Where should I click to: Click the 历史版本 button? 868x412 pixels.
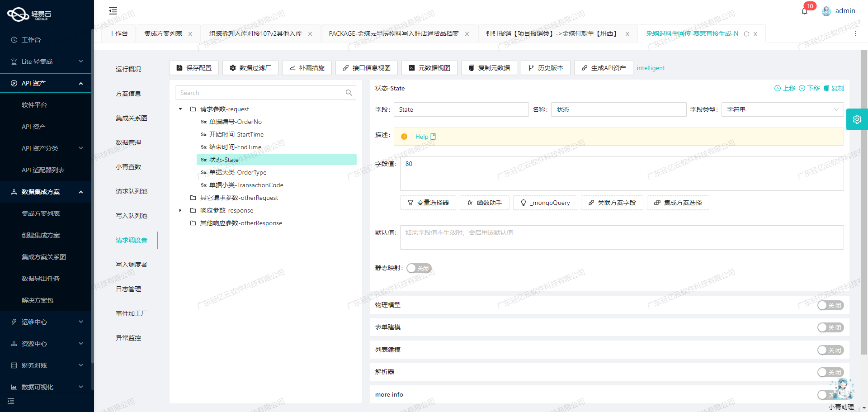point(546,68)
